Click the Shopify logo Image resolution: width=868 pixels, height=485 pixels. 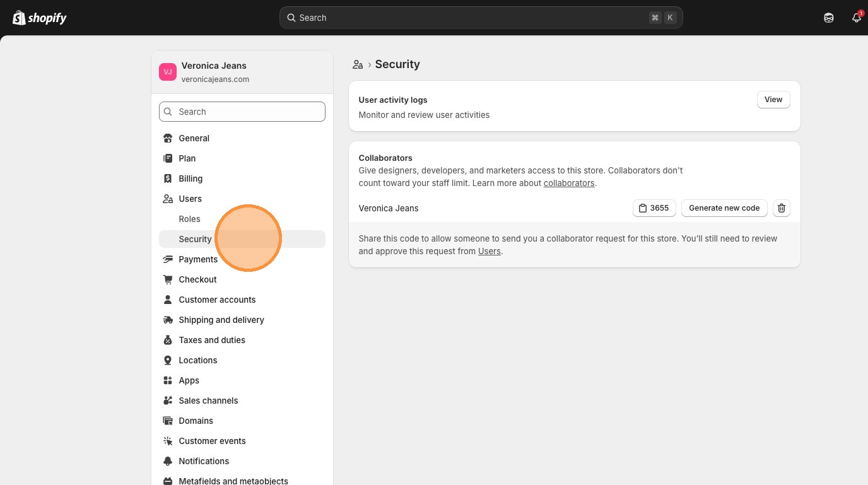(x=40, y=18)
